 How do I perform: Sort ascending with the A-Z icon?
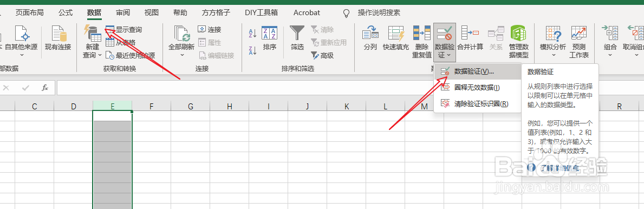(252, 34)
